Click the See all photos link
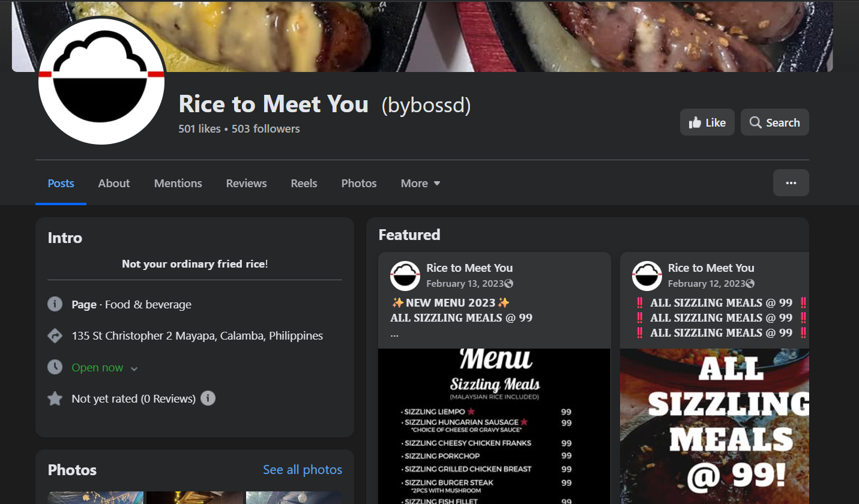 click(x=303, y=470)
